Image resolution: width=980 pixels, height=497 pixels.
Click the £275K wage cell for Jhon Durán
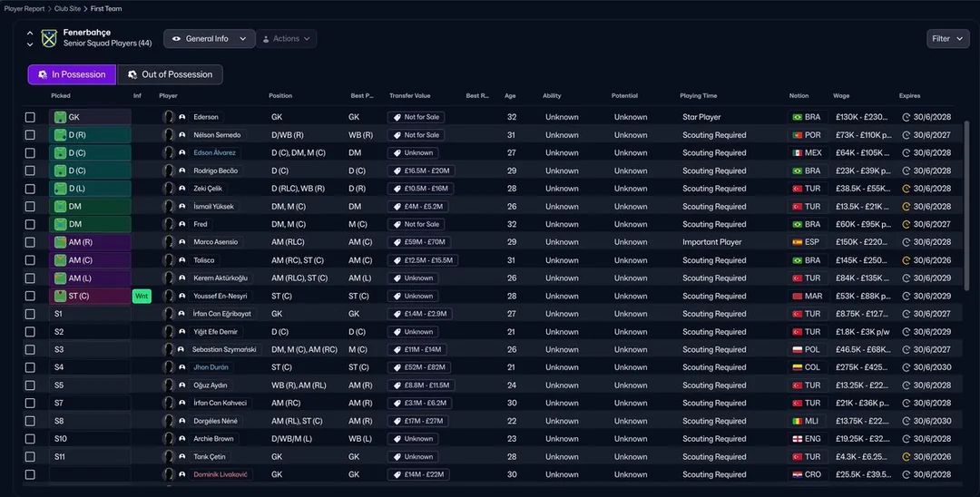(x=864, y=367)
